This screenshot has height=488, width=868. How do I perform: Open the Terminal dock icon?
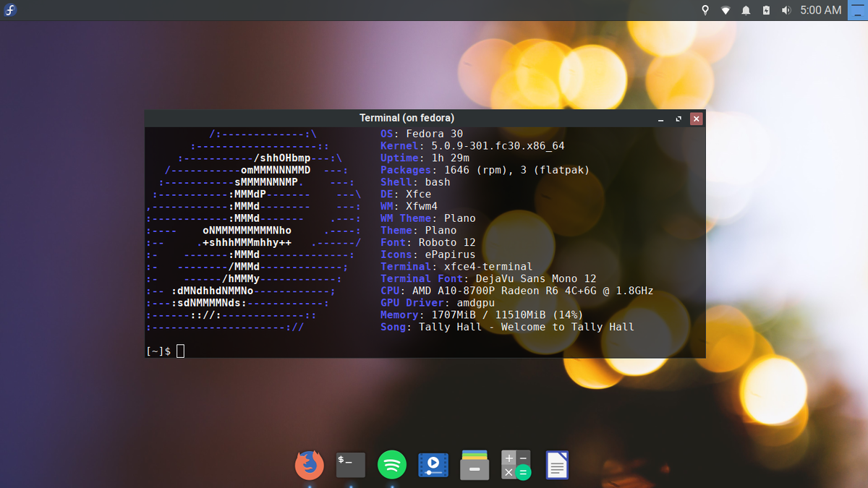click(x=351, y=464)
